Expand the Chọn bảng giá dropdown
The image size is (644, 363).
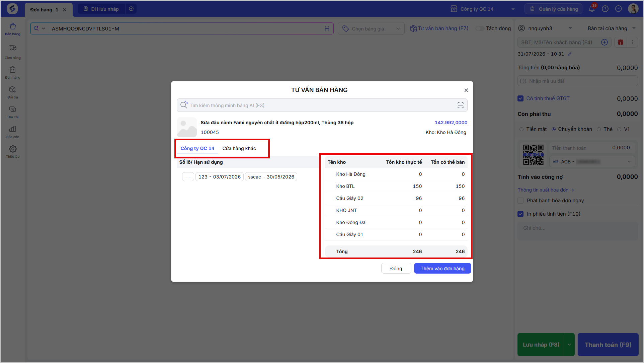click(371, 29)
